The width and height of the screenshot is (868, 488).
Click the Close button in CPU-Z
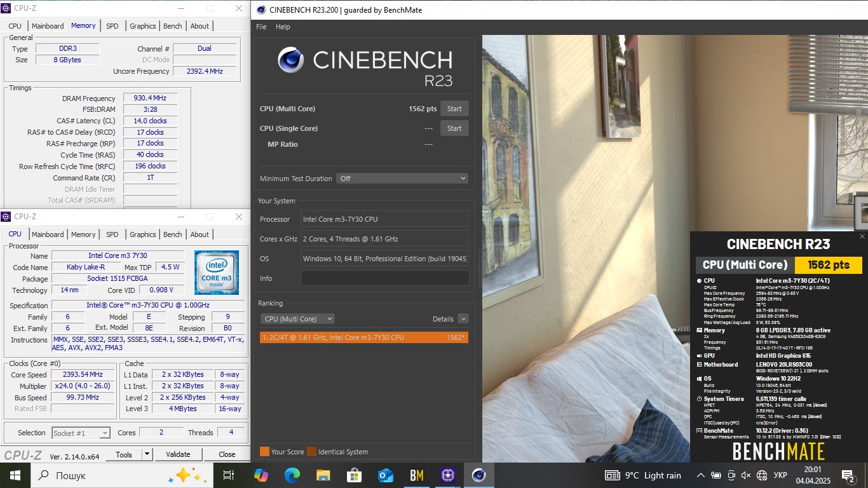pos(227,454)
